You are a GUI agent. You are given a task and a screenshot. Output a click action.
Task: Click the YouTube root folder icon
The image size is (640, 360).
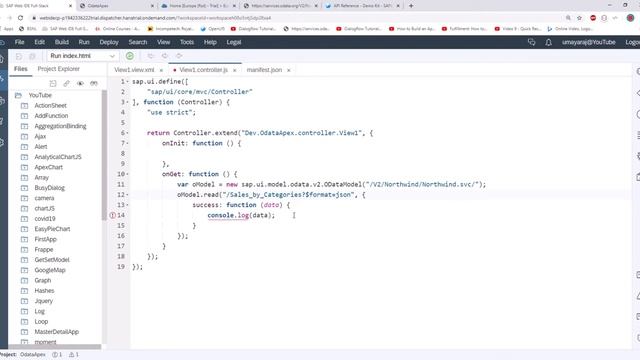pos(18,95)
